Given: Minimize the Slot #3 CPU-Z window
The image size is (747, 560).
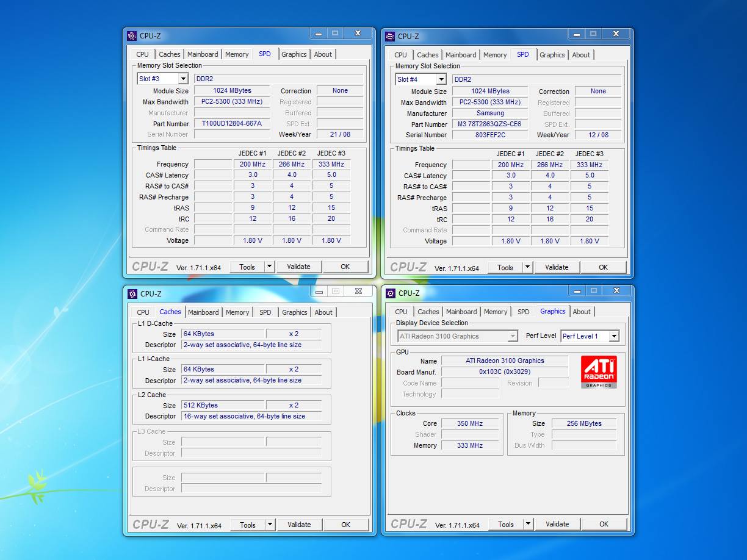Looking at the screenshot, I should 318,34.
